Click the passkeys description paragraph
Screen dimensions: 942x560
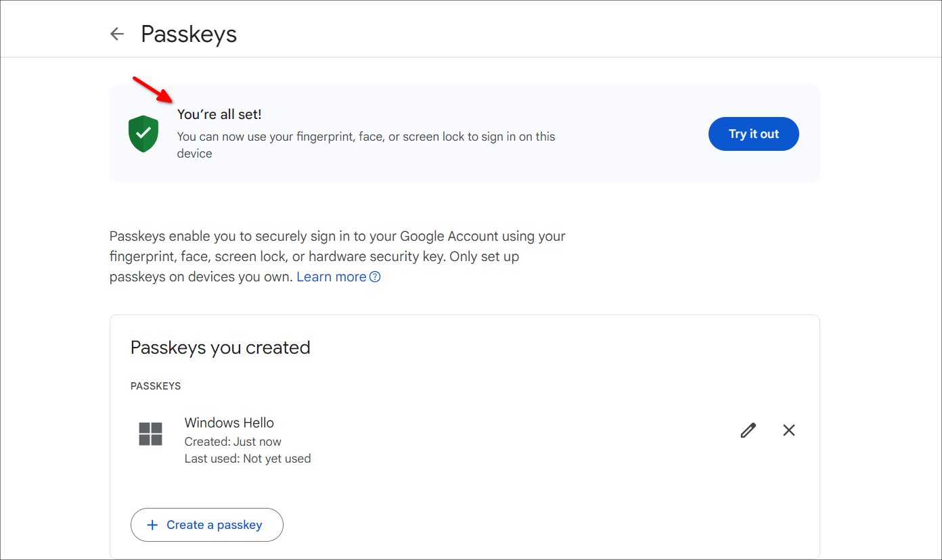[x=338, y=257]
